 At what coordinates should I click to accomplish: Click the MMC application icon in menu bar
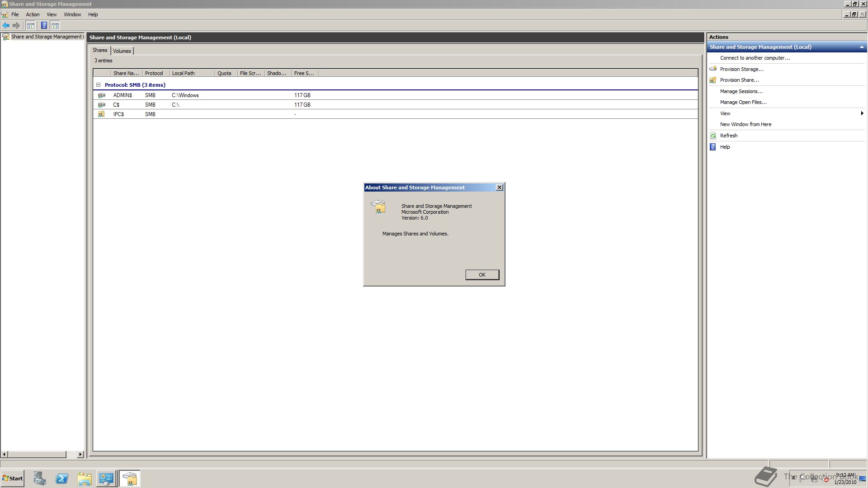click(5, 14)
